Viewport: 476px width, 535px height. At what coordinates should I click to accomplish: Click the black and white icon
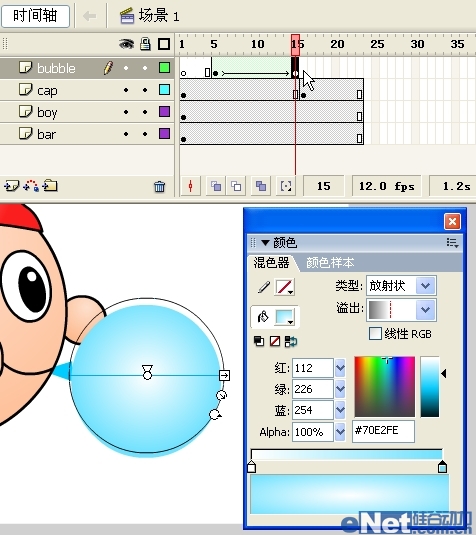coord(259,341)
